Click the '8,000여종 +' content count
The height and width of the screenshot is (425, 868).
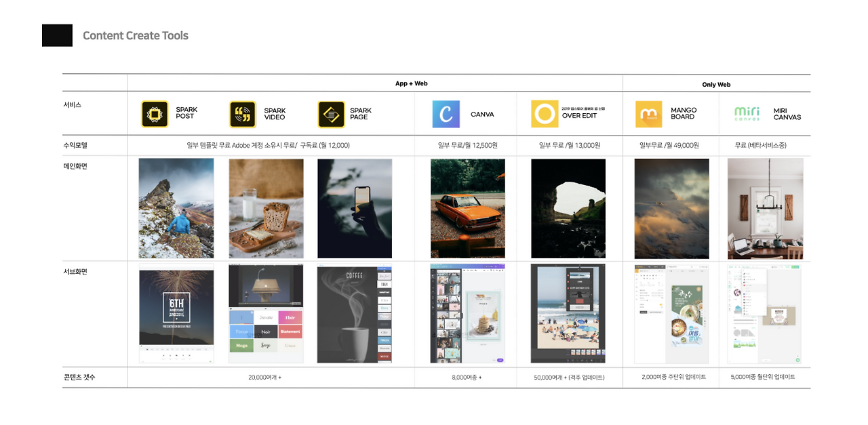coord(467,378)
